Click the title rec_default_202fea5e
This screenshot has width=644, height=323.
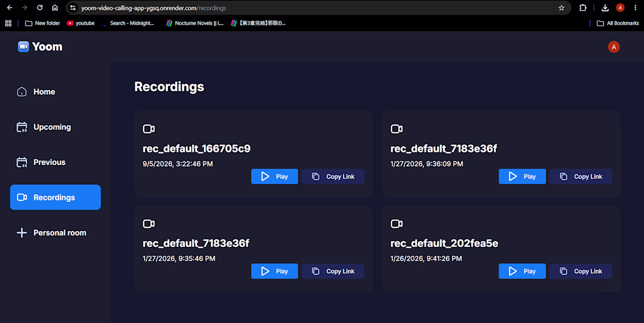pos(444,243)
